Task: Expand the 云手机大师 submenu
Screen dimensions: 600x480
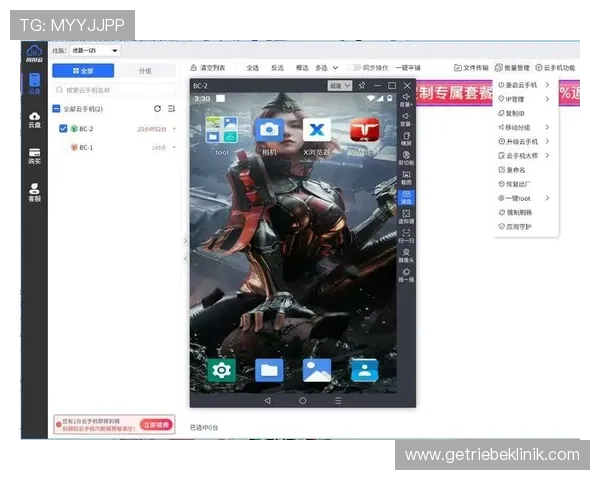Action: (547, 155)
